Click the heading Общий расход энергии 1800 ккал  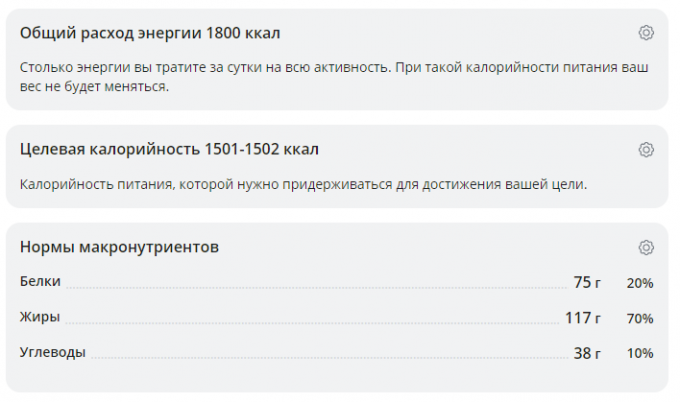click(150, 33)
